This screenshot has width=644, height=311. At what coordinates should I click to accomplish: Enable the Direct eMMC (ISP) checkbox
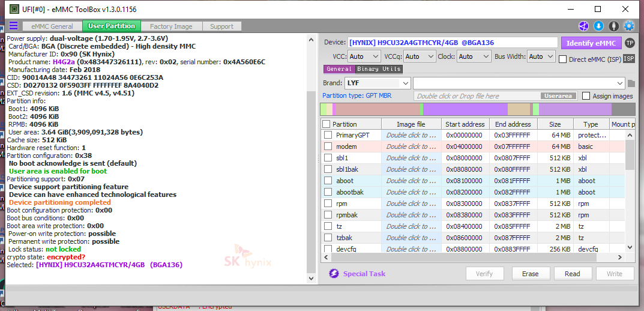[563, 59]
